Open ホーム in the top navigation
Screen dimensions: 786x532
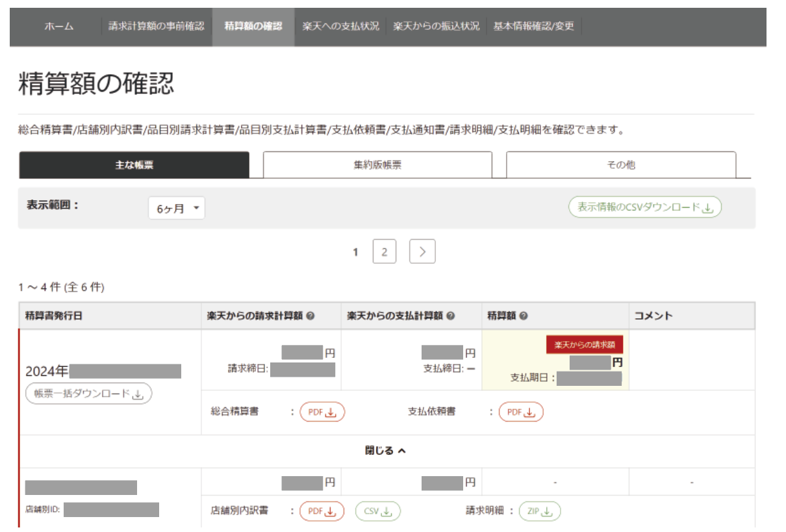pyautogui.click(x=59, y=27)
